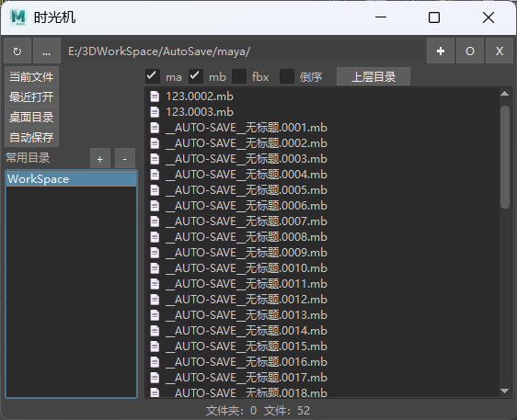Select __AUTO-SAVE__无标题.0005.mb
Viewport: 517px width, 420px height.
pyautogui.click(x=247, y=190)
